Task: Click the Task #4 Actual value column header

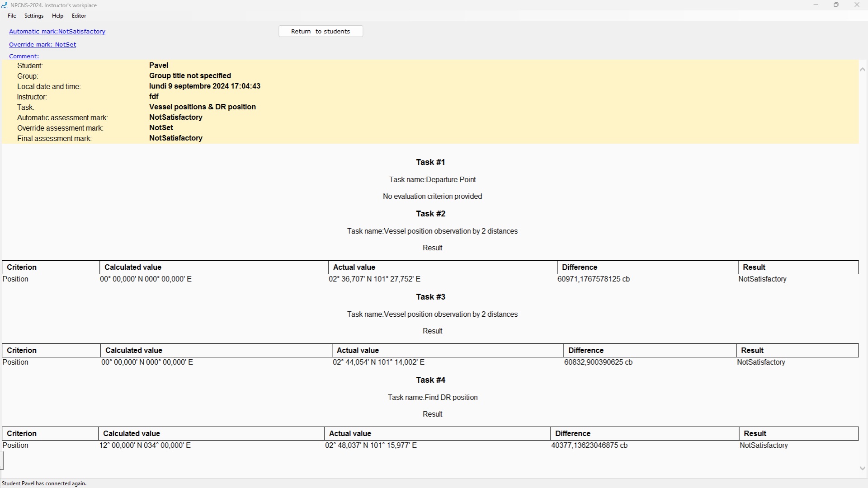Action: click(350, 434)
